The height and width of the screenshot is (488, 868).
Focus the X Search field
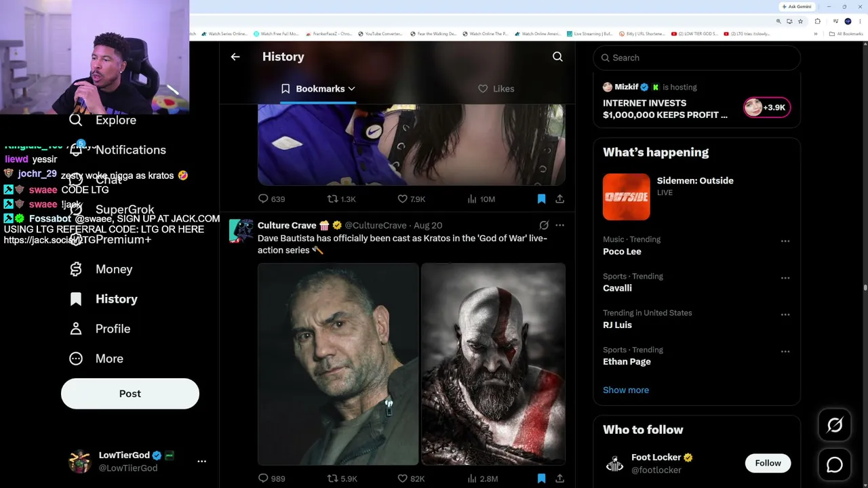coord(697,58)
